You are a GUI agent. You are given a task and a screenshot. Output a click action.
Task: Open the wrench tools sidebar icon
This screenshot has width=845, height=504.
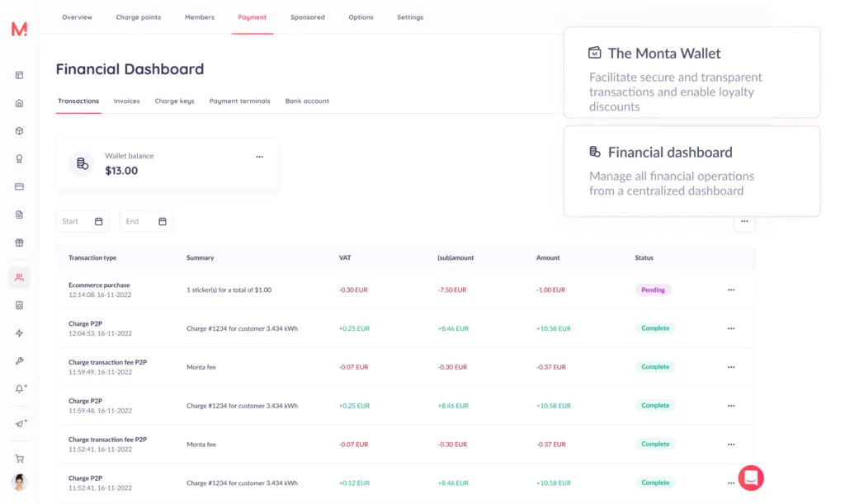point(20,361)
